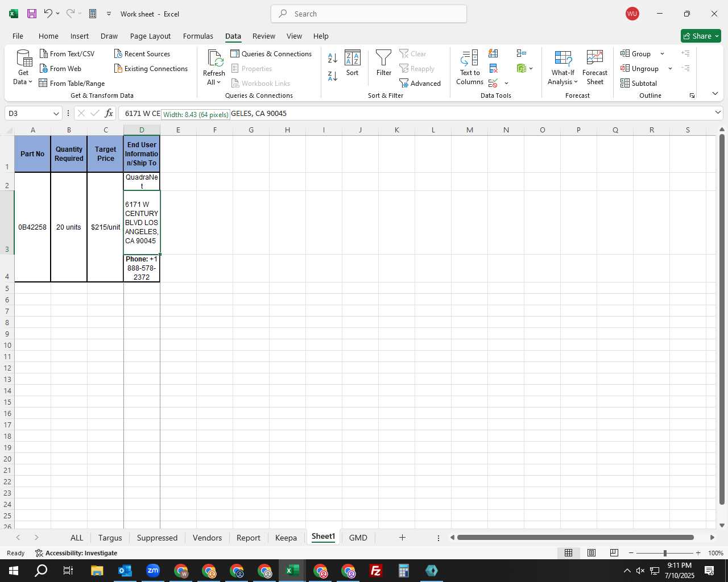
Task: Switch to the Page Layout tab
Action: tap(150, 36)
